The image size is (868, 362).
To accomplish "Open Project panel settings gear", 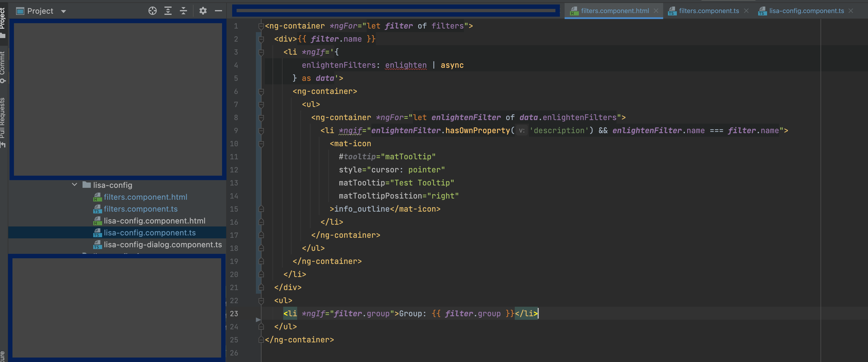I will tap(203, 11).
